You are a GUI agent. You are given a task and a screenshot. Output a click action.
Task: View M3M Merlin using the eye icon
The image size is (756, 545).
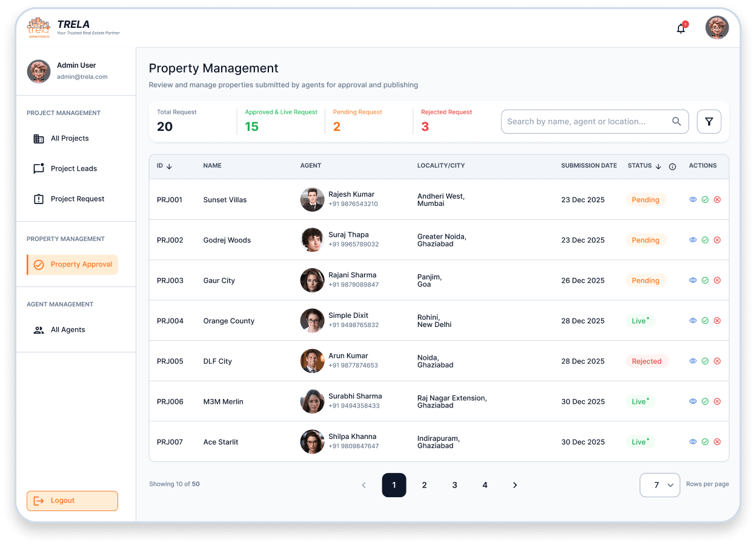coord(693,401)
